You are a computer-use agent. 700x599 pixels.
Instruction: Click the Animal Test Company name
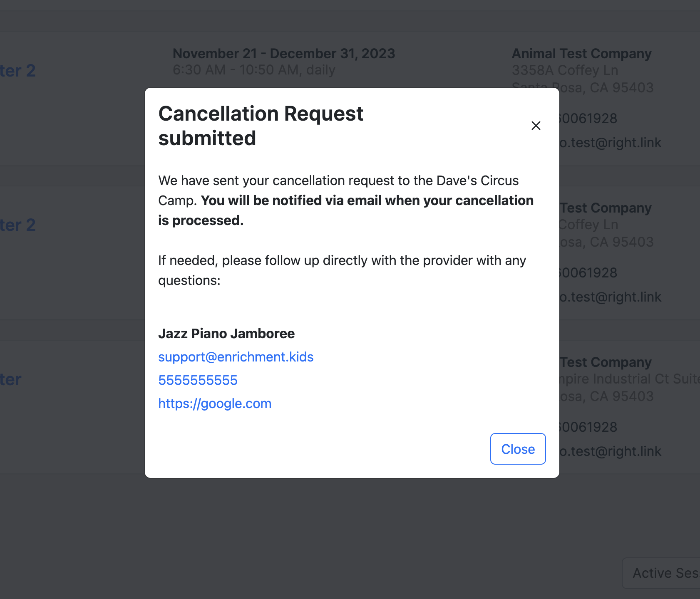(582, 54)
